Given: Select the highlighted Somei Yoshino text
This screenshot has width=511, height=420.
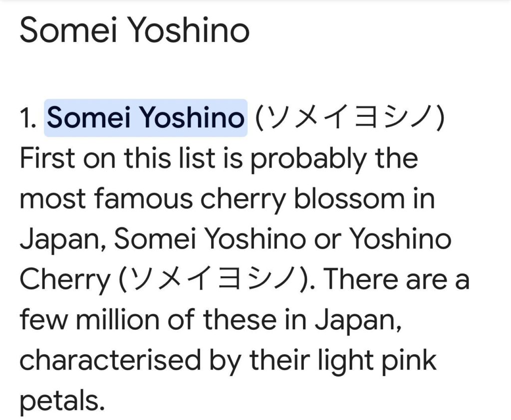Looking at the screenshot, I should click(x=145, y=117).
